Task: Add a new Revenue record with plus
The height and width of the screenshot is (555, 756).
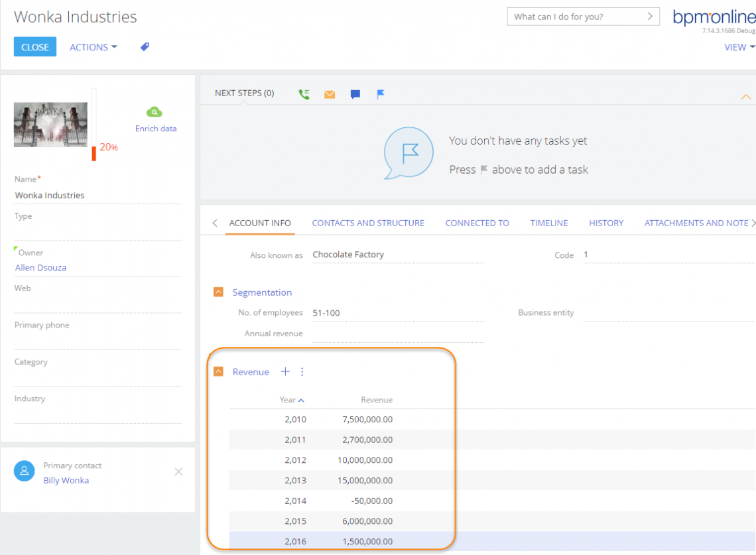Action: click(x=285, y=372)
